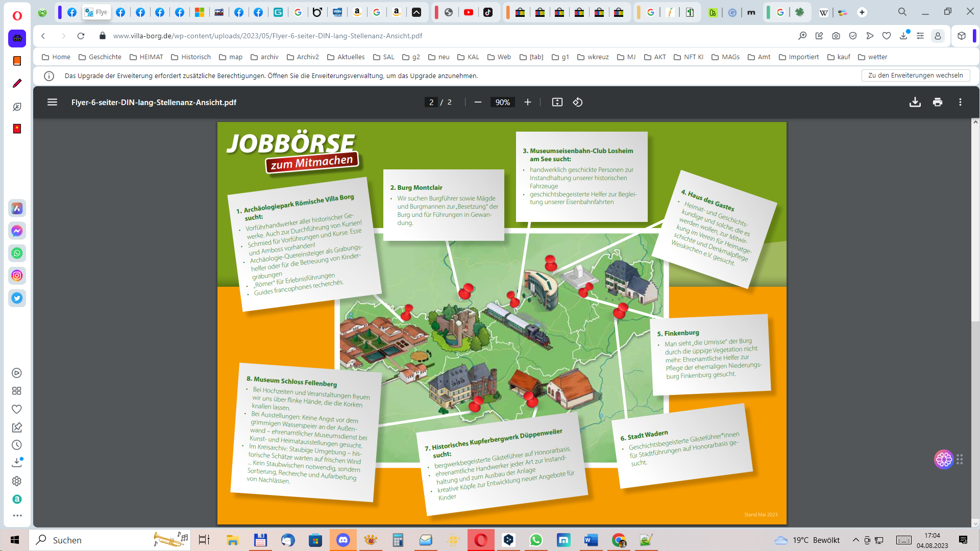980x551 pixels.
Task: Go back to previous page
Action: coord(43,36)
